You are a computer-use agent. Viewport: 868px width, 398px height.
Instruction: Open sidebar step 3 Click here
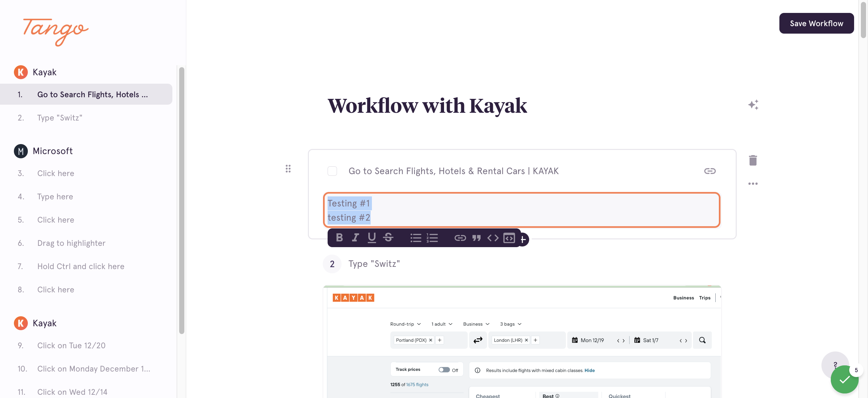point(86,173)
